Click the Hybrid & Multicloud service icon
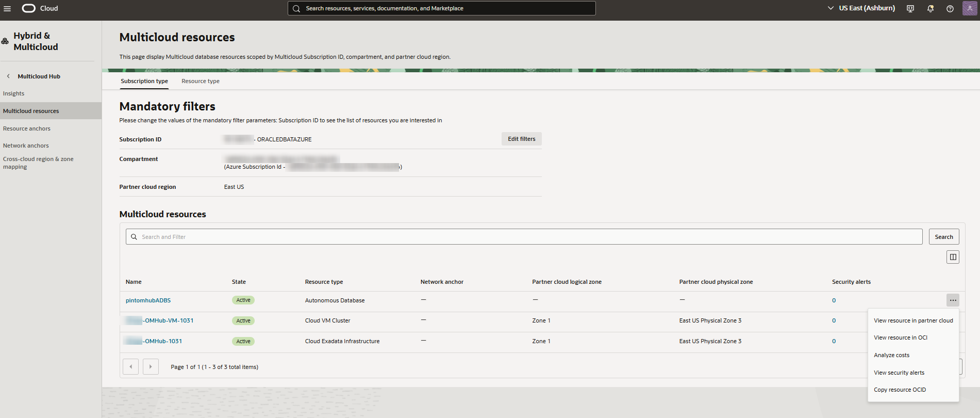 pyautogui.click(x=5, y=41)
